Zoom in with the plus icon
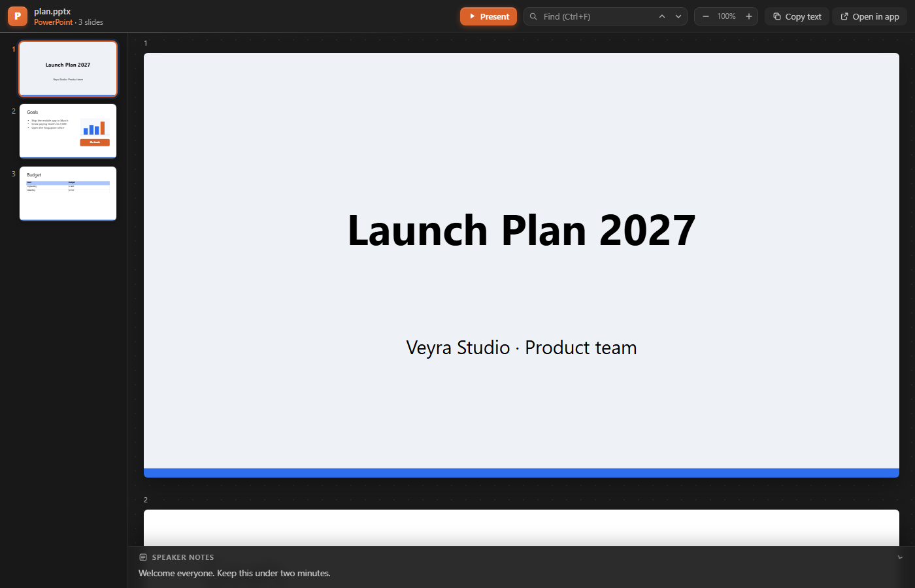The image size is (915, 588). (x=749, y=16)
